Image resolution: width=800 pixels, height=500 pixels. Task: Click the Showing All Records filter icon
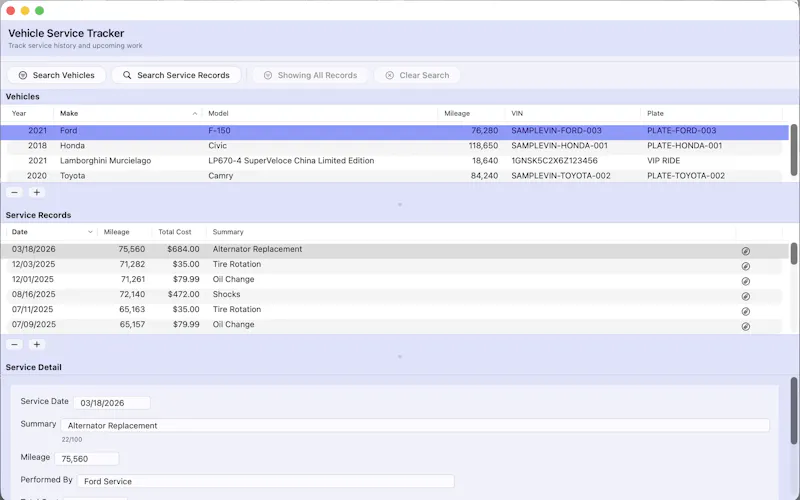[267, 75]
